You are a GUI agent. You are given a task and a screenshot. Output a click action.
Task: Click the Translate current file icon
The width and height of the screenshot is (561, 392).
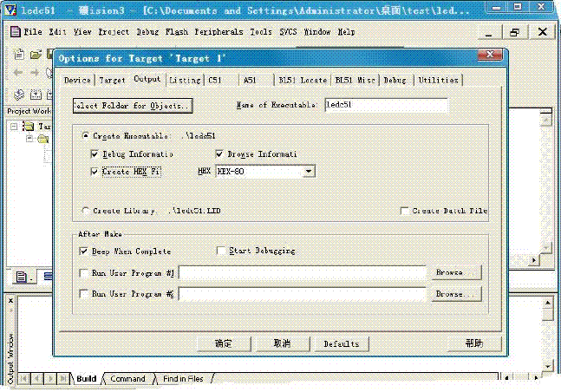[20, 94]
